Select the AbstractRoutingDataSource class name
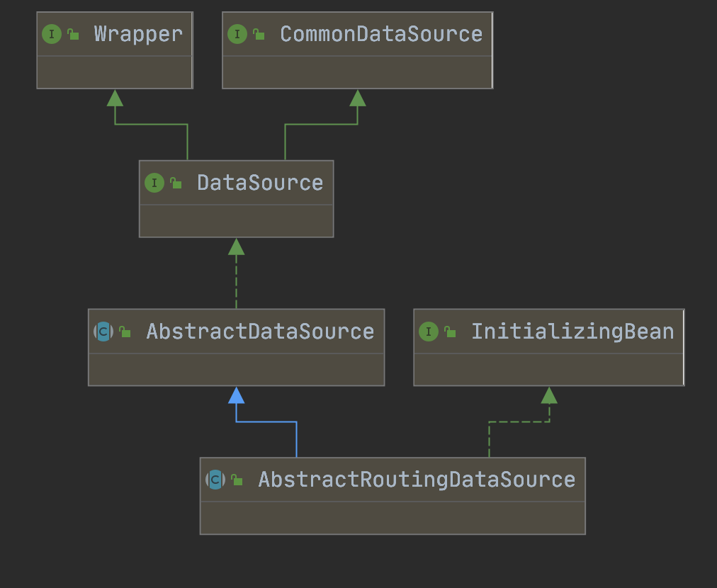717x588 pixels. (417, 480)
